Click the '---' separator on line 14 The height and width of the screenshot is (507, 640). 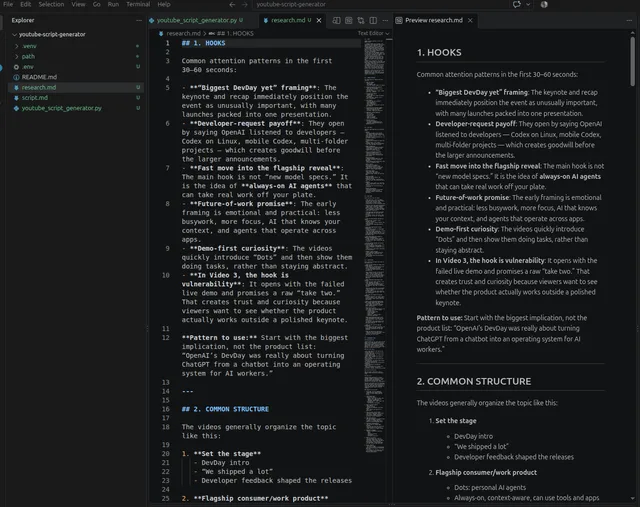pyautogui.click(x=187, y=391)
